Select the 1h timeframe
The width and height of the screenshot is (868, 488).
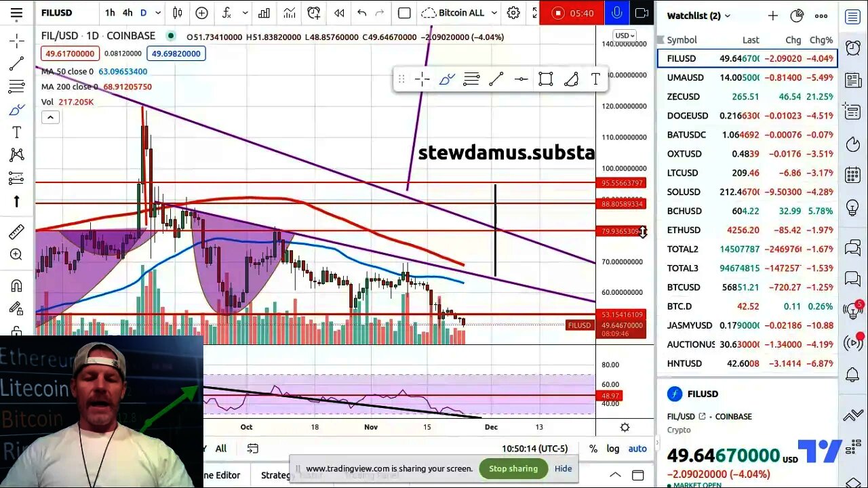(x=110, y=13)
